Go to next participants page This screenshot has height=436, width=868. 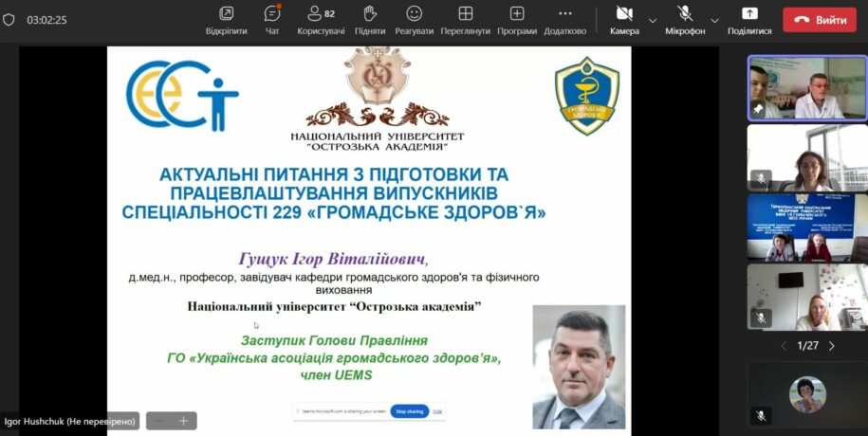coord(832,346)
